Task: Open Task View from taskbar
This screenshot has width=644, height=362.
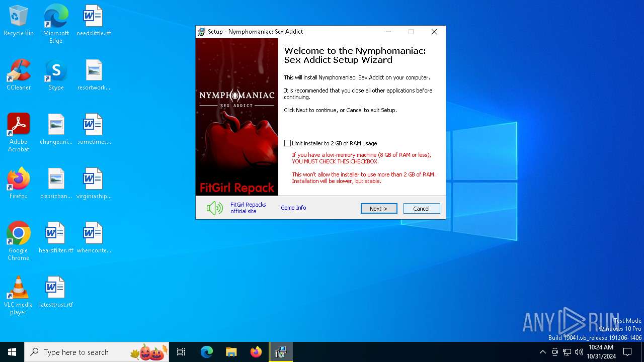Action: click(181, 352)
